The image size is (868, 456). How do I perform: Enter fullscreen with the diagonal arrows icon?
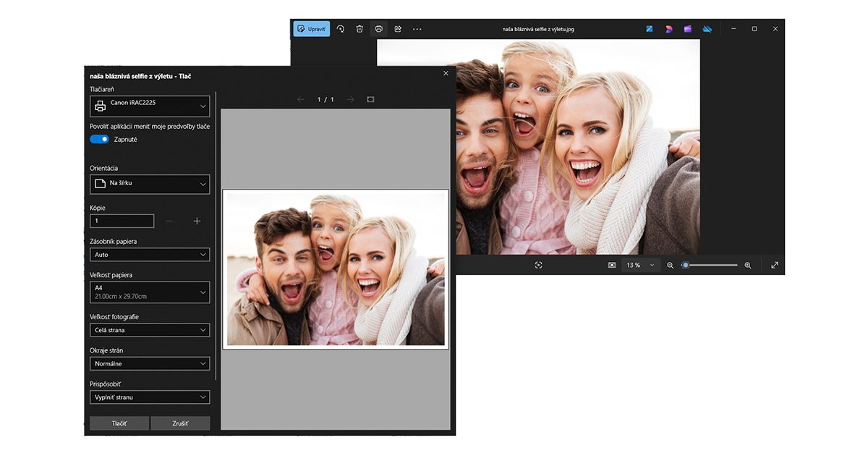point(775,265)
